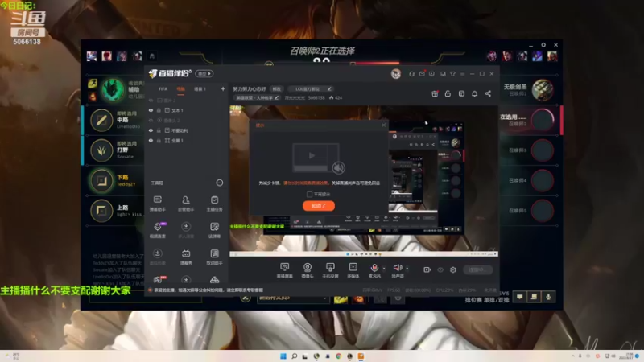Click the 修改 button next to room title
Viewport: 644px width, 362px height.
click(x=277, y=88)
